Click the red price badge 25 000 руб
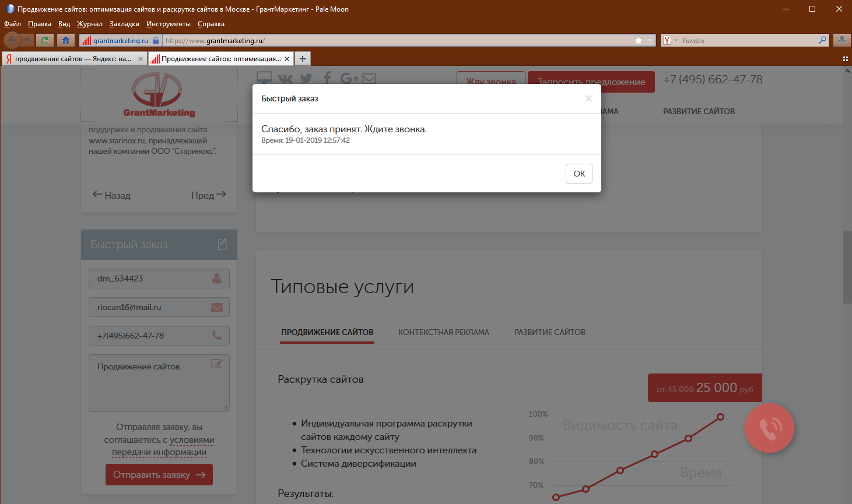 point(705,387)
